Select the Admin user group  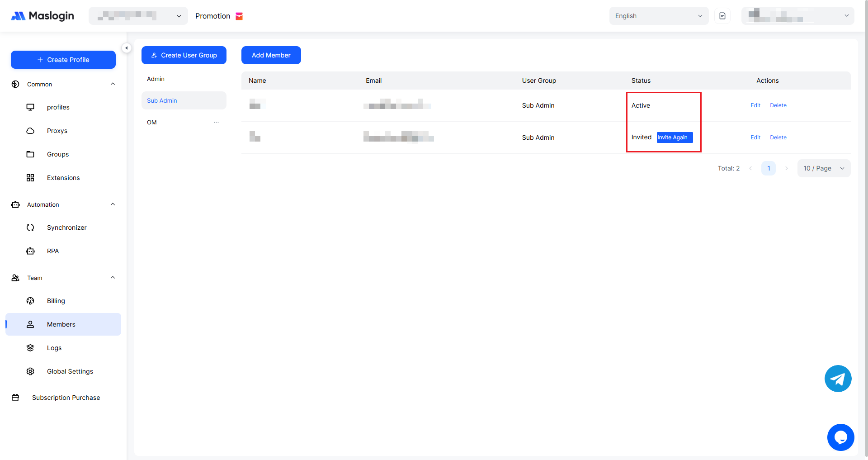click(x=156, y=79)
